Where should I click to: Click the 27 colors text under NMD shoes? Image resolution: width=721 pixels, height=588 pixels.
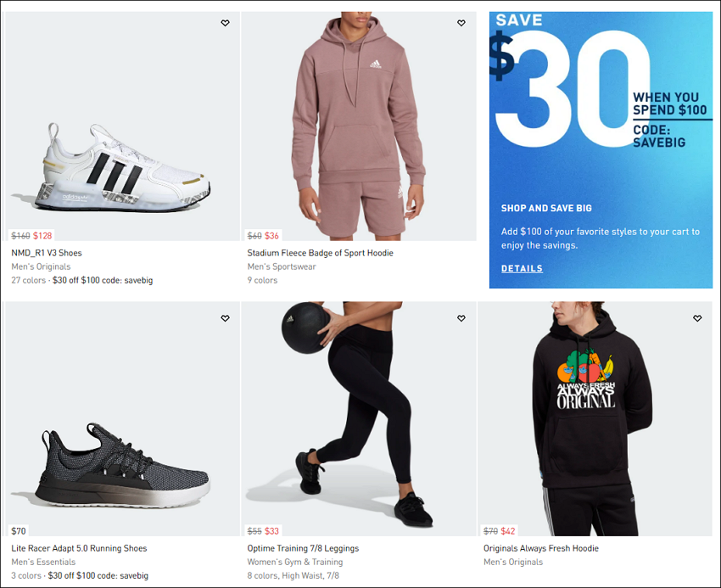click(29, 280)
